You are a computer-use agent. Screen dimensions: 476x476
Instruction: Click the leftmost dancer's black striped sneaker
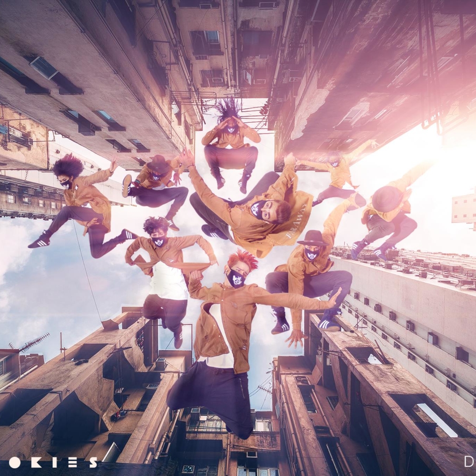[x=39, y=241]
